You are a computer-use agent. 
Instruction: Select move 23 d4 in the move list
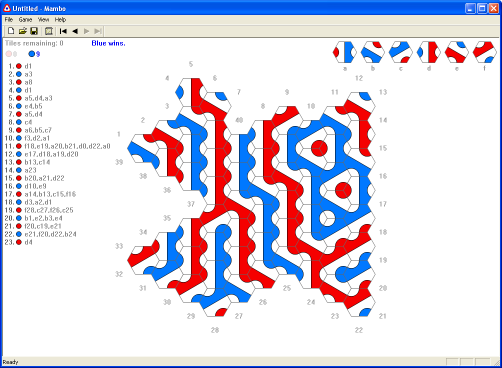point(19,242)
